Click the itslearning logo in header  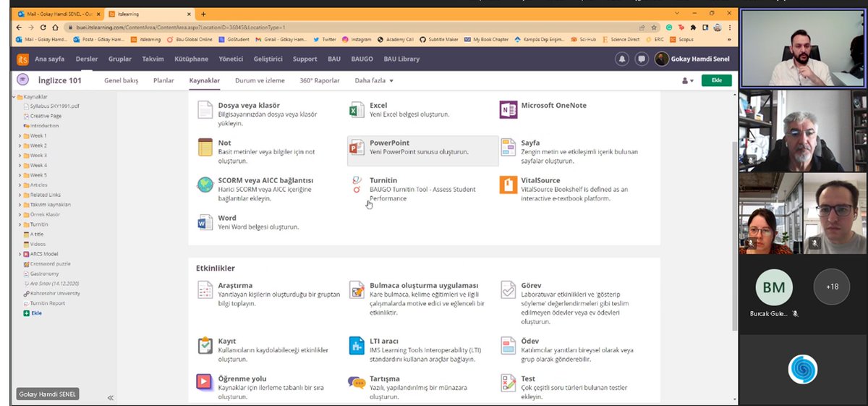[x=22, y=59]
